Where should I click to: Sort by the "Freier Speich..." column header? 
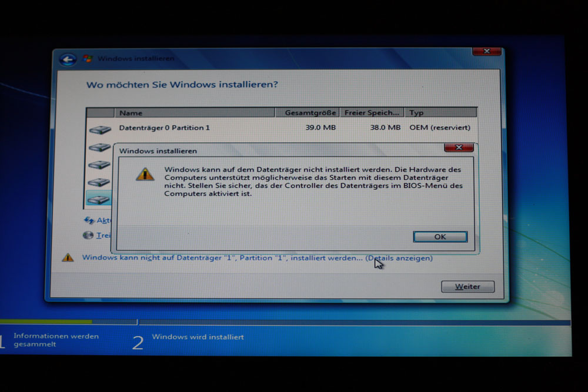pos(372,113)
